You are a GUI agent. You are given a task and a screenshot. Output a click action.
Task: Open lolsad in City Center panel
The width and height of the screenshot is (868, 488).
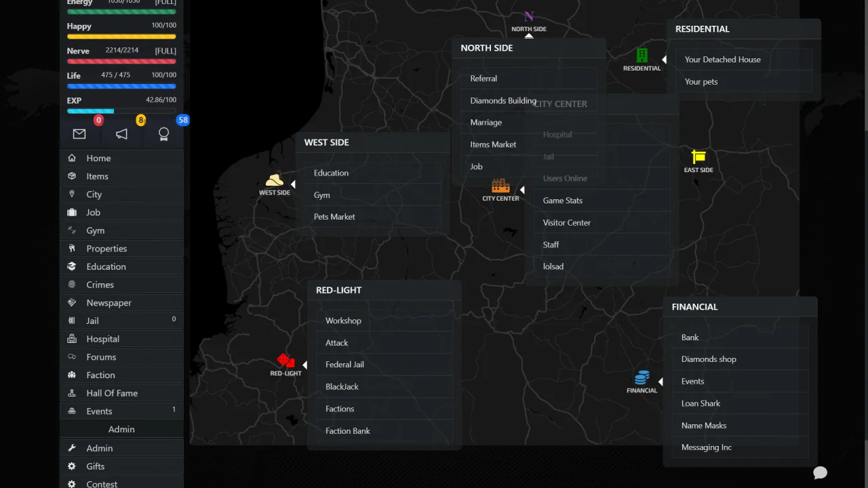pyautogui.click(x=601, y=266)
